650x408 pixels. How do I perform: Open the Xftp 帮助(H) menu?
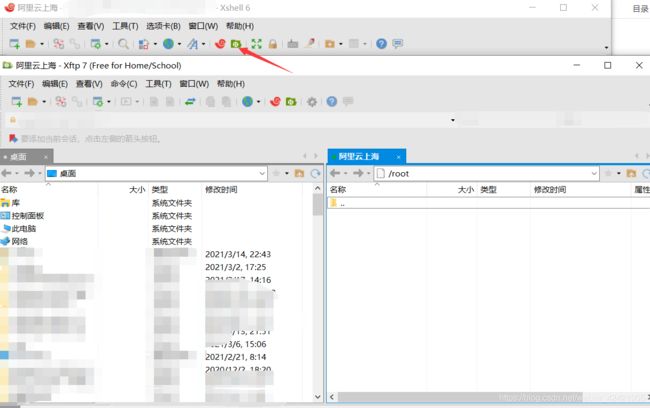click(x=231, y=84)
